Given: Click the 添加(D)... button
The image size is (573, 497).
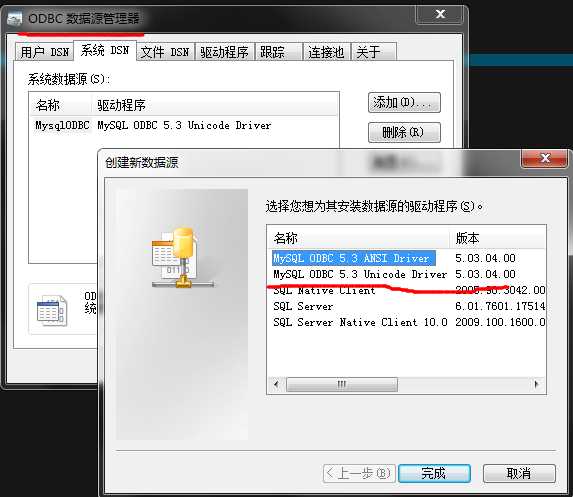Looking at the screenshot, I should (x=404, y=103).
